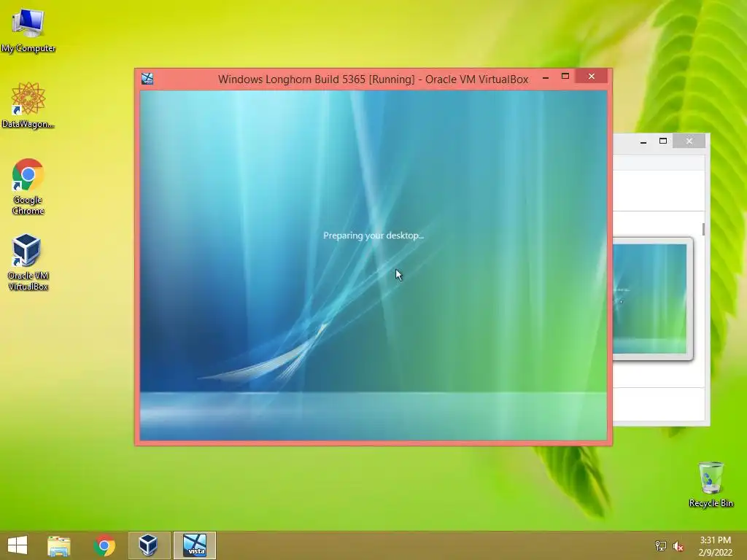Open the Recycle Bin
The height and width of the screenshot is (560, 747).
(711, 484)
